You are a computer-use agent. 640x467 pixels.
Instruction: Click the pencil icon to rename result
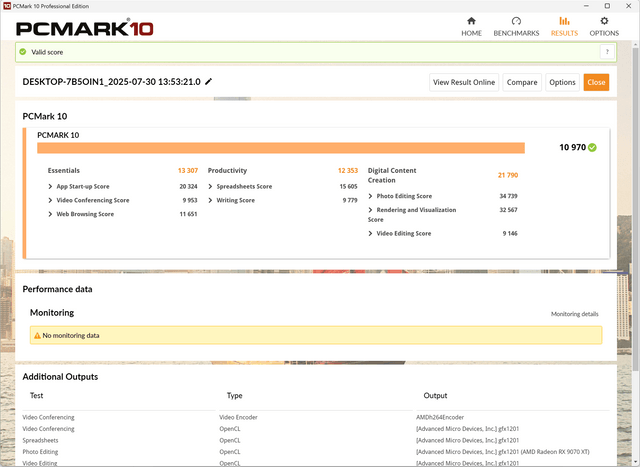tap(209, 82)
